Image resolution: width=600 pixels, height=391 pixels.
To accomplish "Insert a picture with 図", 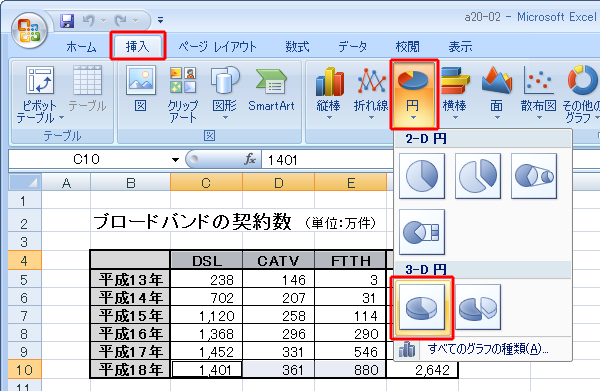I will pyautogui.click(x=141, y=89).
